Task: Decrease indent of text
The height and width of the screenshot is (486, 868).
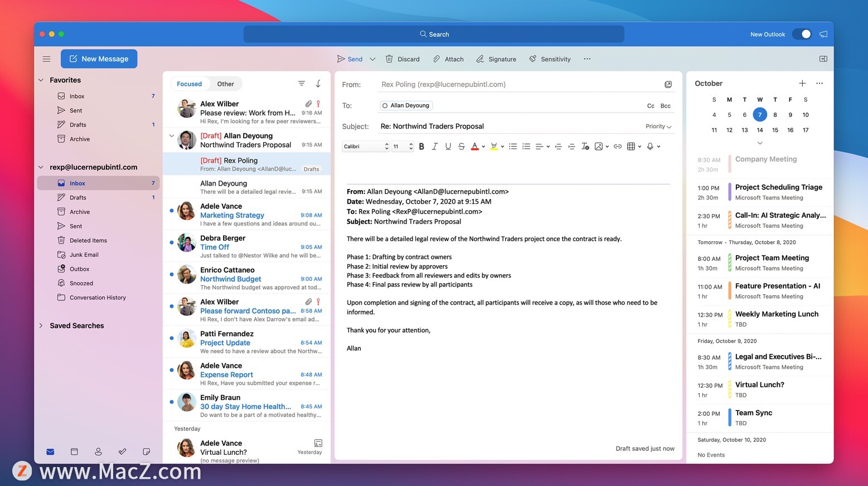Action: (558, 147)
